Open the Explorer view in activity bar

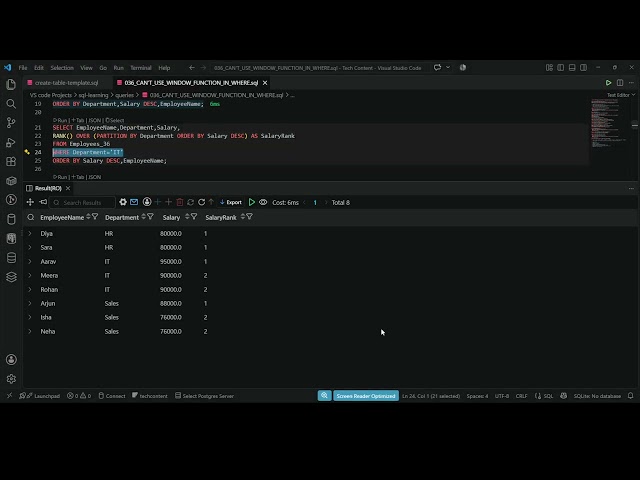coord(11,84)
